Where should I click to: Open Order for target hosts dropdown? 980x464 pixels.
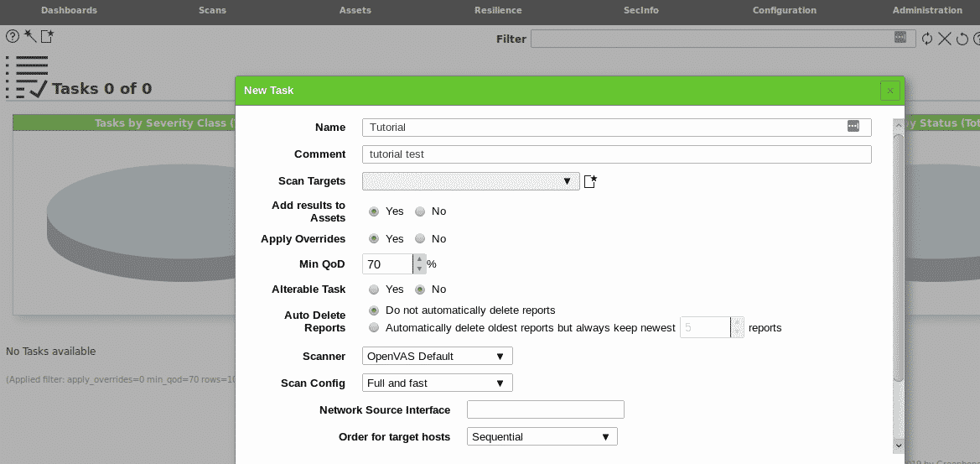(542, 437)
